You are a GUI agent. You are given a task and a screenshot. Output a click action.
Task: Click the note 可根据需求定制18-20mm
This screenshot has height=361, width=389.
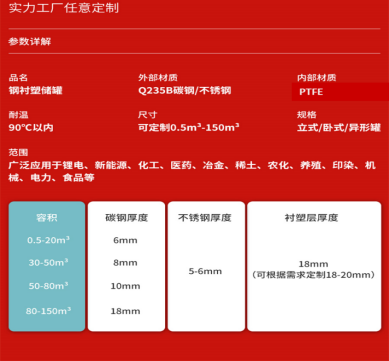[313, 275]
